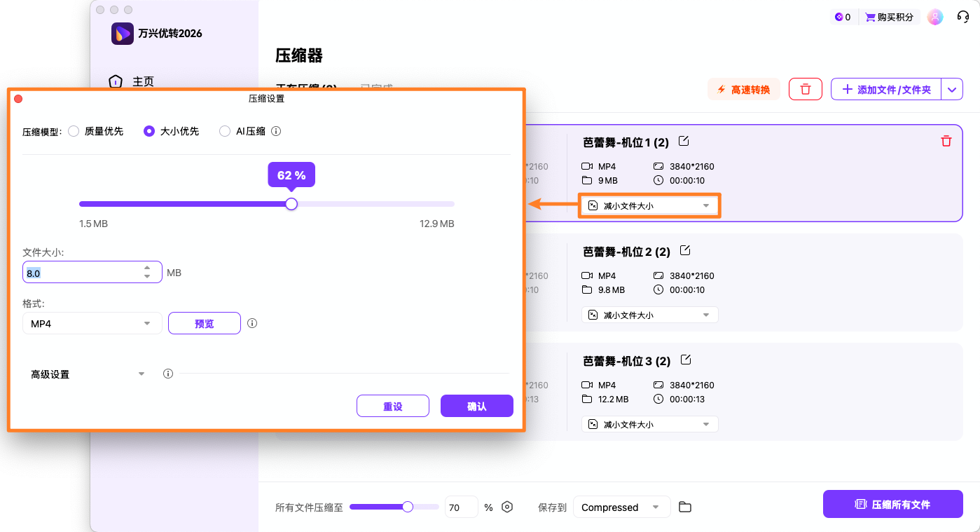Click the 文件大小 input showing 8.0

coord(84,272)
